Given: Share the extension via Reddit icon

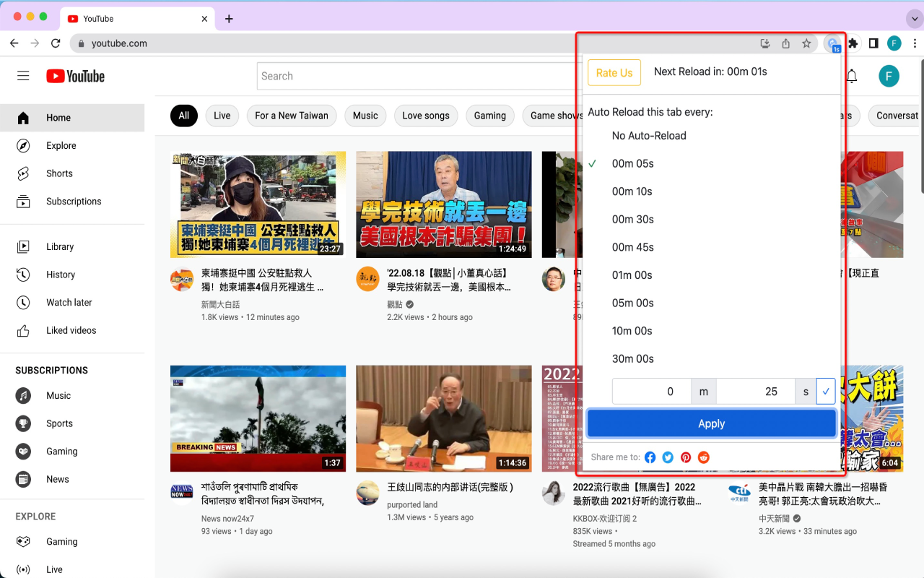Looking at the screenshot, I should pyautogui.click(x=704, y=457).
